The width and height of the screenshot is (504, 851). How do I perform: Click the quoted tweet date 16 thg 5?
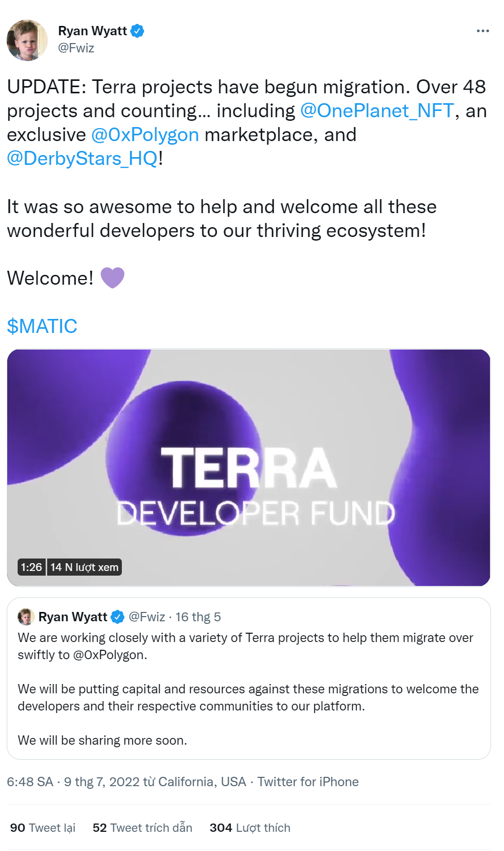click(x=198, y=617)
